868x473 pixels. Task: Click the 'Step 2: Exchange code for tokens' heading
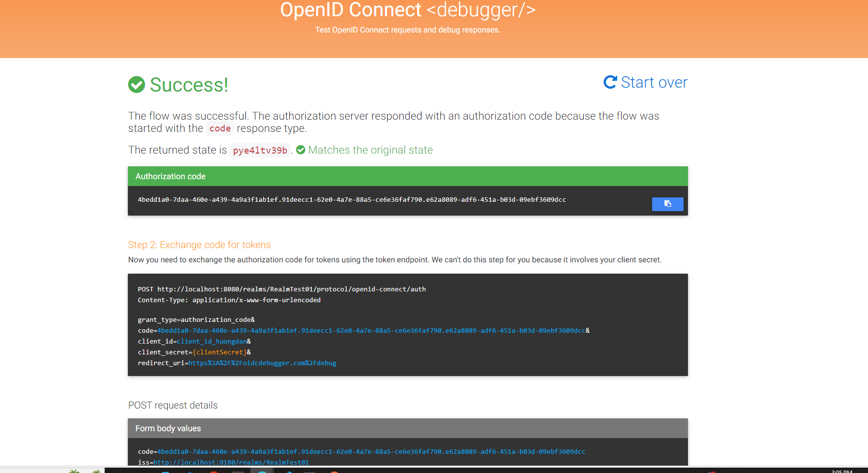click(199, 245)
